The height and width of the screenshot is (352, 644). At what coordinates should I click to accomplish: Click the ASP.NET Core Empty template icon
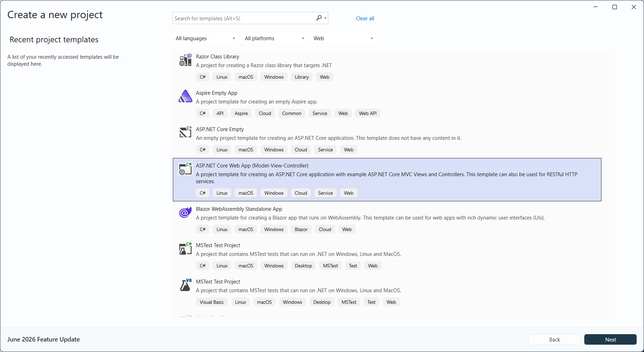185,132
